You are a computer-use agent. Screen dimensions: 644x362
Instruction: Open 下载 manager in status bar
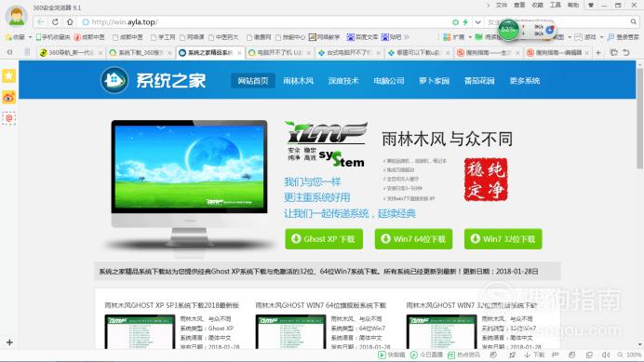click(534, 355)
